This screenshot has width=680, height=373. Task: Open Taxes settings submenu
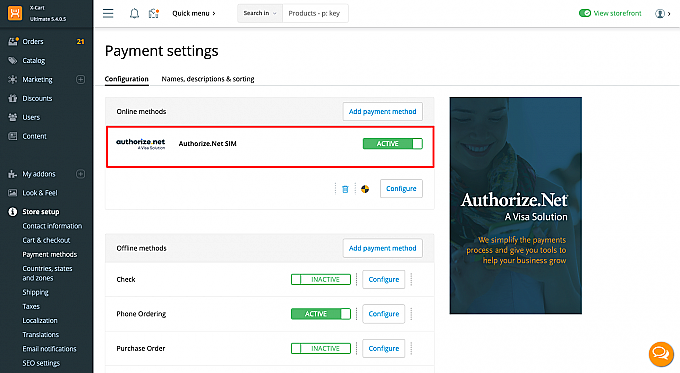(31, 307)
